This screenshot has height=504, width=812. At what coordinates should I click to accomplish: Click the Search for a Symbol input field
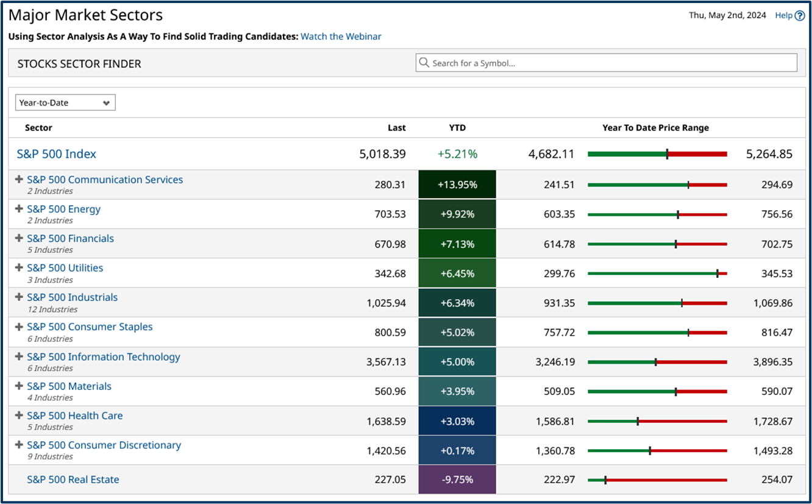pyautogui.click(x=606, y=62)
